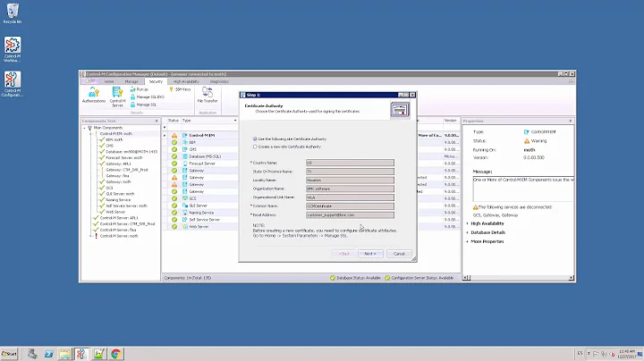Click Chrome icon in the taskbar
The width and height of the screenshot is (644, 361).
(x=115, y=354)
